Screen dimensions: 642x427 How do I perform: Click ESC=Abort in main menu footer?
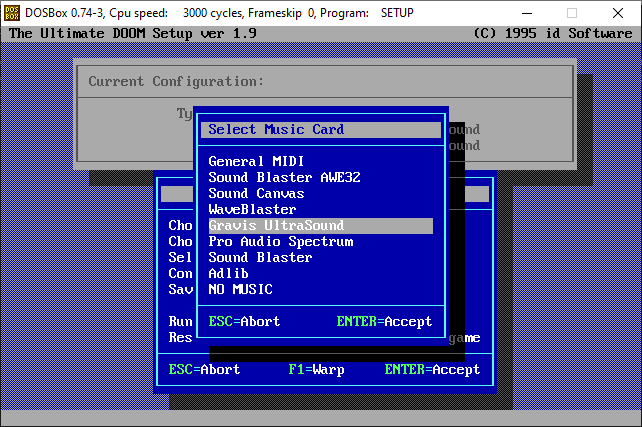[204, 369]
